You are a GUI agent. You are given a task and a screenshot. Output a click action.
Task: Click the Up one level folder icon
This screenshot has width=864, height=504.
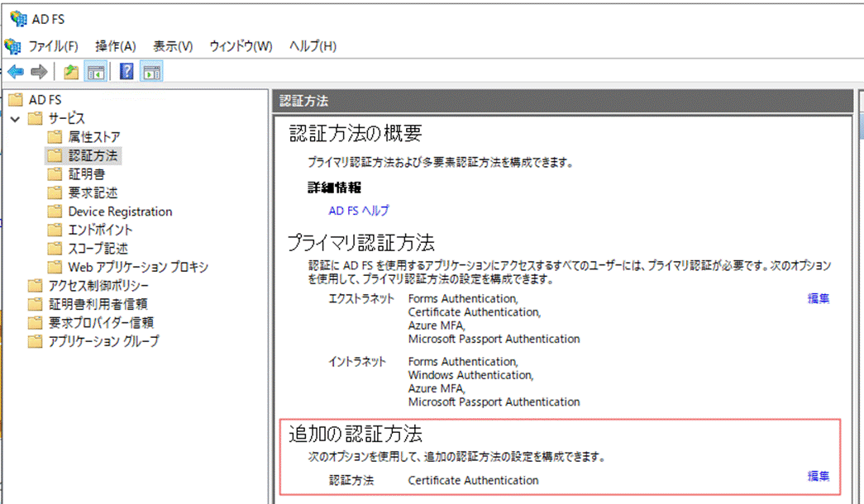(x=71, y=72)
